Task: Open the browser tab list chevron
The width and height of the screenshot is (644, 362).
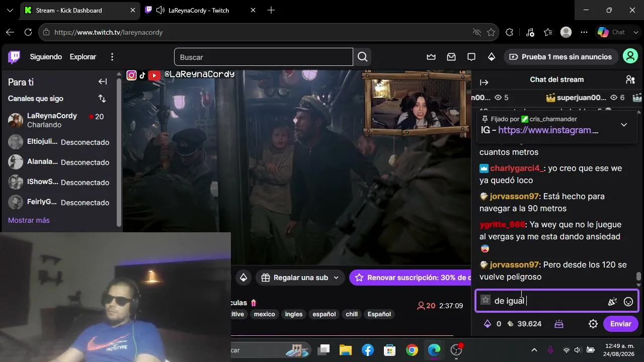Action: tap(10, 10)
